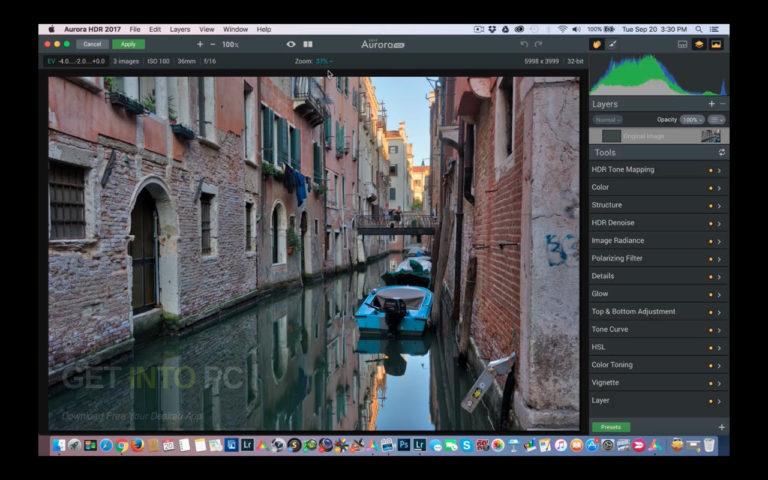Click the 100% zoom button in toolbar
This screenshot has width=768, height=480.
(x=230, y=45)
